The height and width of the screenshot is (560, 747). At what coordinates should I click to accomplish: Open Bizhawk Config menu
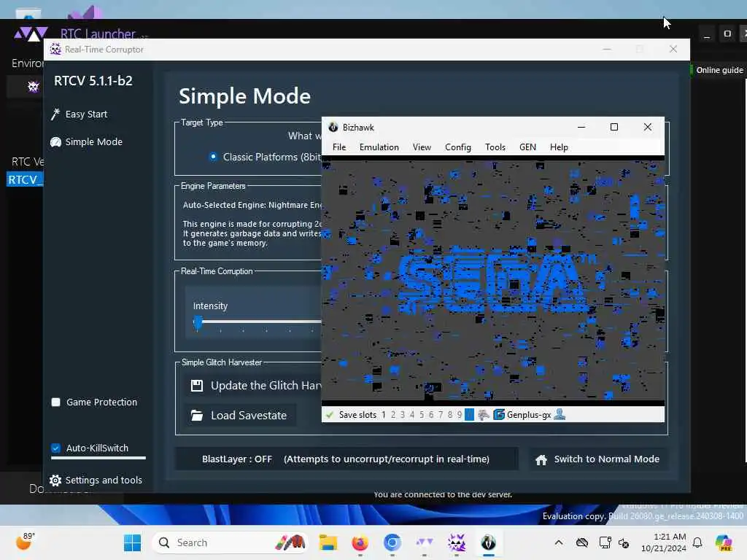click(x=458, y=147)
